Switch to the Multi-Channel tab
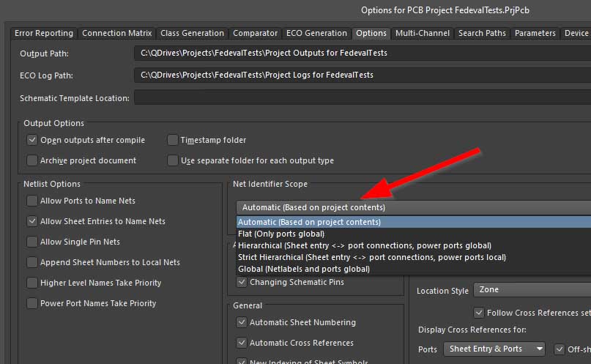This screenshot has width=591, height=364. click(x=423, y=33)
